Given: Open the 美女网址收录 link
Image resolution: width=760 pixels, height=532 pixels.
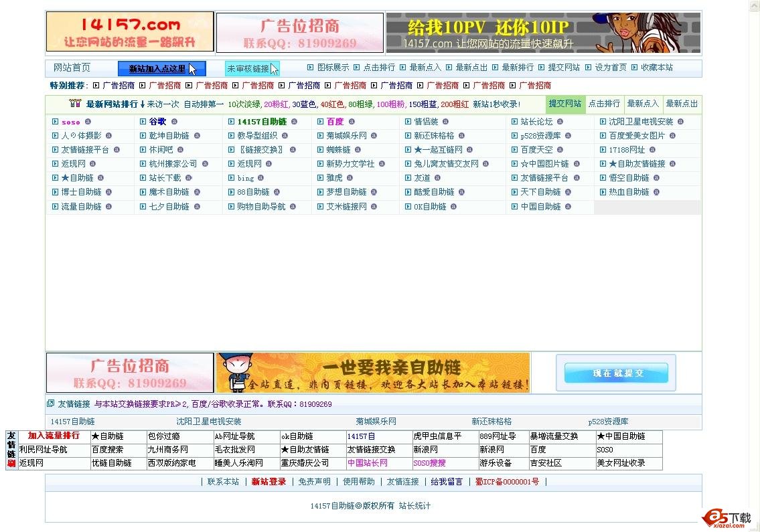Looking at the screenshot, I should (x=621, y=462).
